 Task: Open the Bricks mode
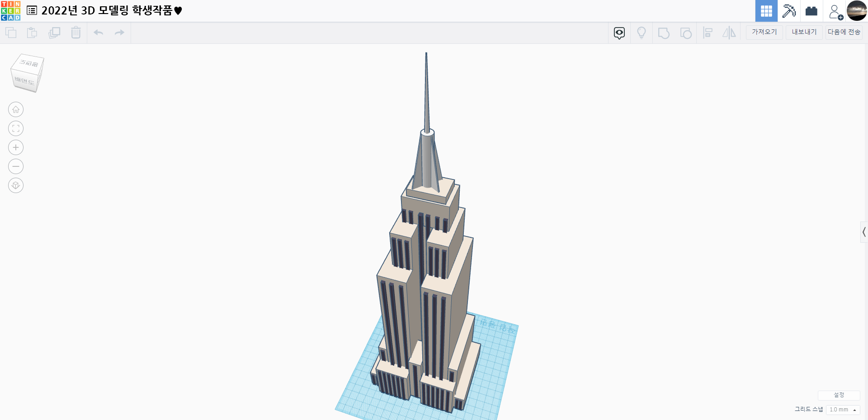click(x=811, y=11)
